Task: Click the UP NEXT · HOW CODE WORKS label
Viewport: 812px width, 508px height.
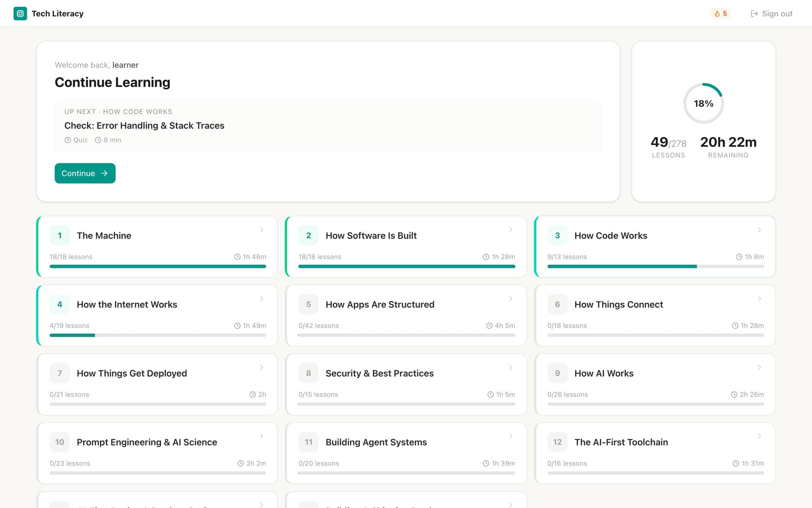Action: (118, 112)
